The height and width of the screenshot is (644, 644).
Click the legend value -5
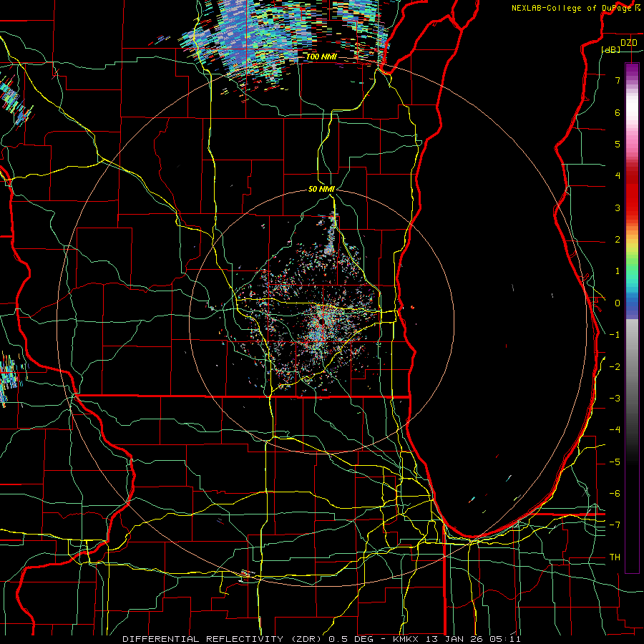615,462
